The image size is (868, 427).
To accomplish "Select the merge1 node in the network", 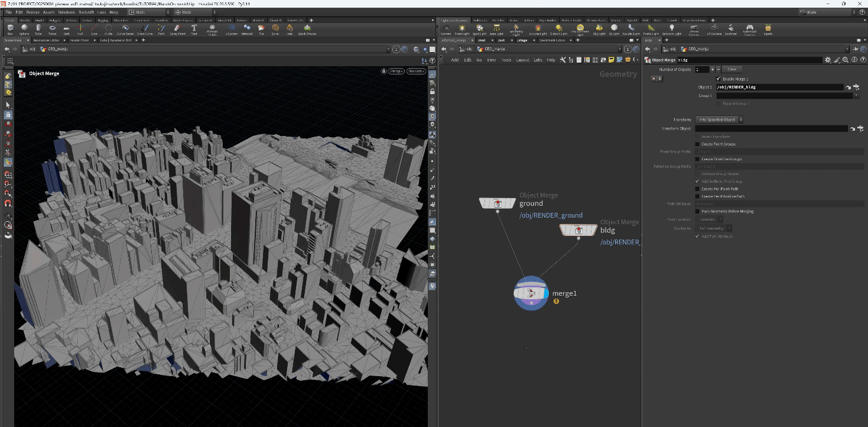I will click(x=531, y=293).
